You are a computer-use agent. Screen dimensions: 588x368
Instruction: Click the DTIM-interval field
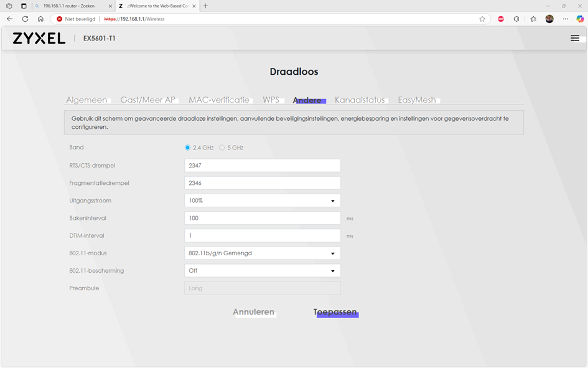point(263,235)
